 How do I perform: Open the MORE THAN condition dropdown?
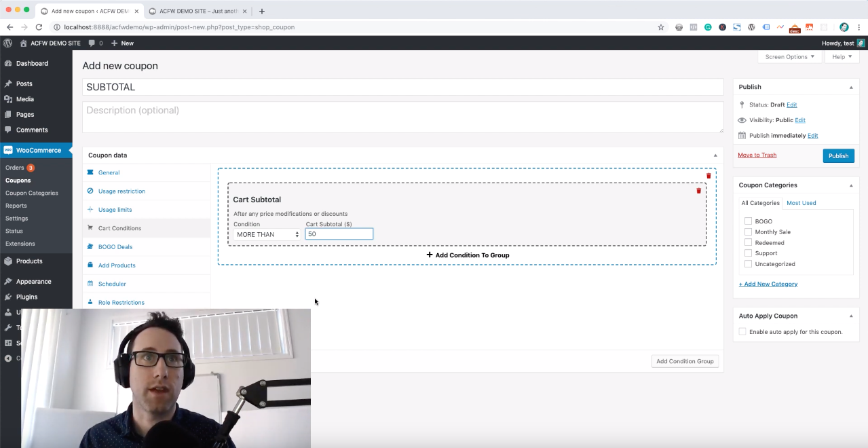coord(267,234)
